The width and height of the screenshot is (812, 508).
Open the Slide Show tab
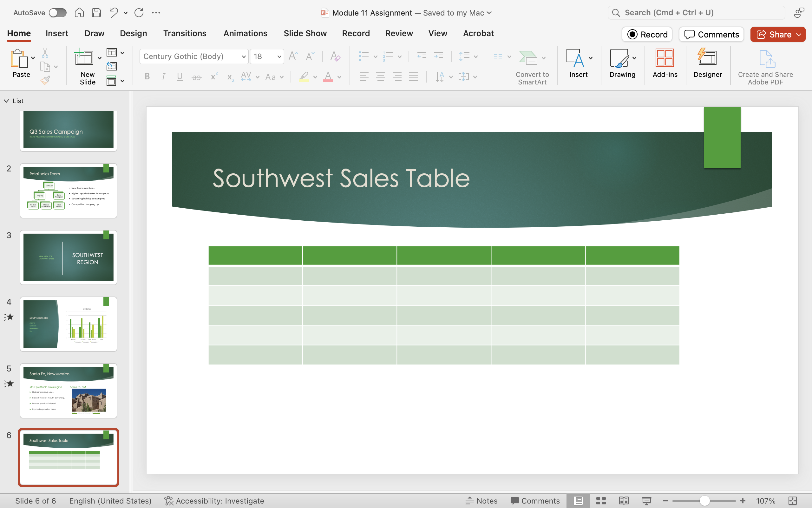click(305, 33)
